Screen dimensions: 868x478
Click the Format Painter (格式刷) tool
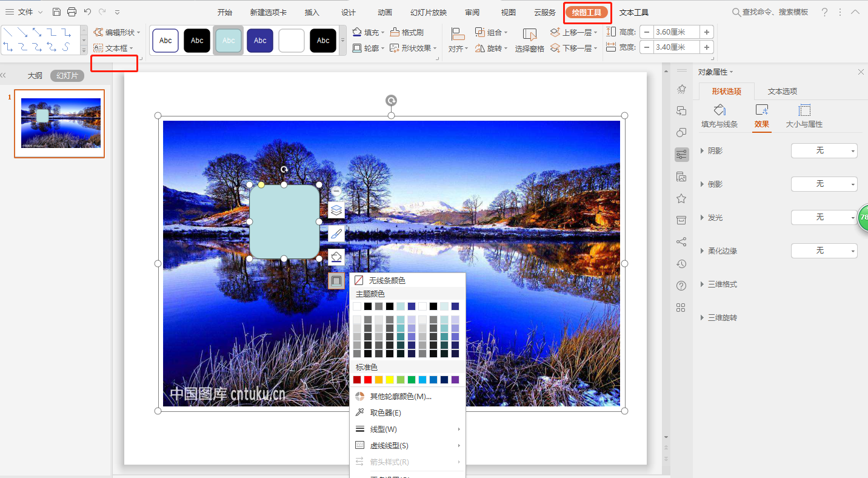tap(407, 32)
